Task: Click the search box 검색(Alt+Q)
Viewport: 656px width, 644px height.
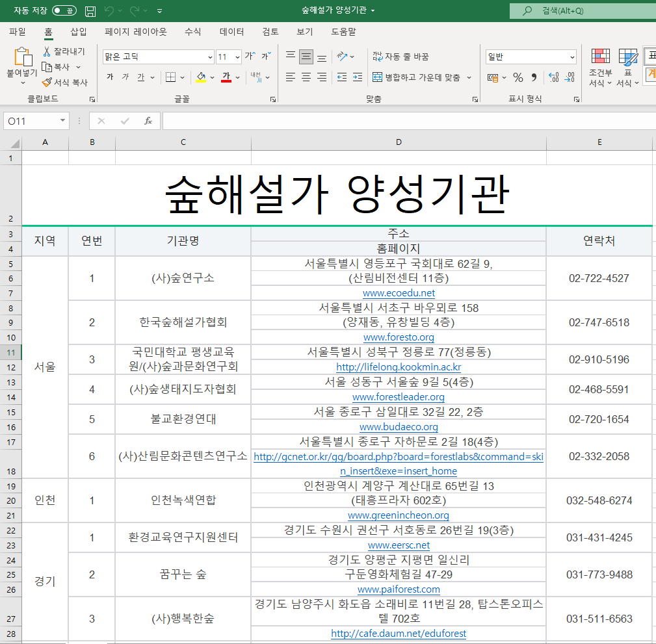Action: coord(583,11)
